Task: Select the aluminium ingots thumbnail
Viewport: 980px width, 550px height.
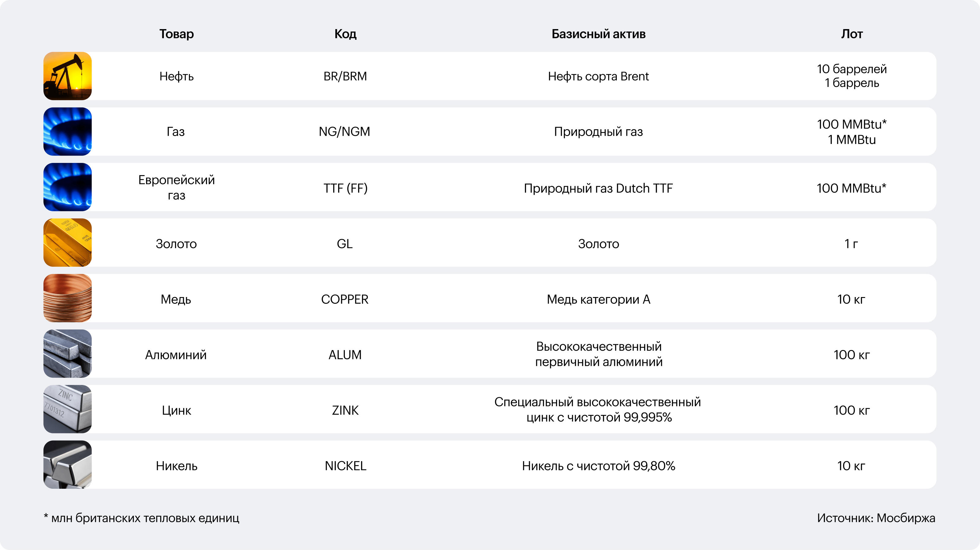Action: [x=67, y=354]
